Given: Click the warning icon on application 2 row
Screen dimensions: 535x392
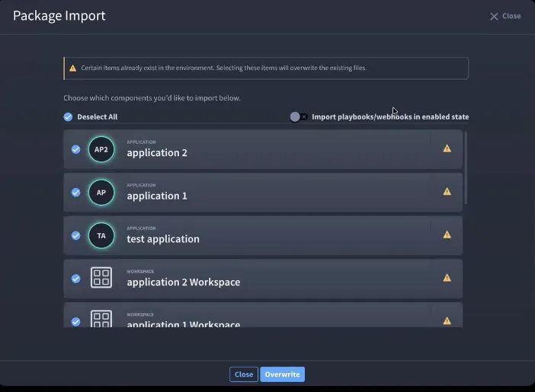Looking at the screenshot, I should 447,148.
